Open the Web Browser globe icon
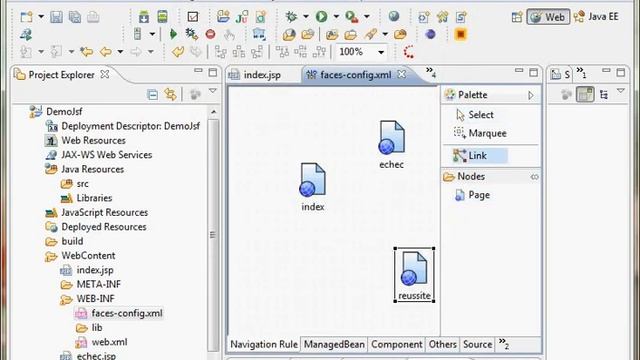640x360 pixels. tap(394, 16)
